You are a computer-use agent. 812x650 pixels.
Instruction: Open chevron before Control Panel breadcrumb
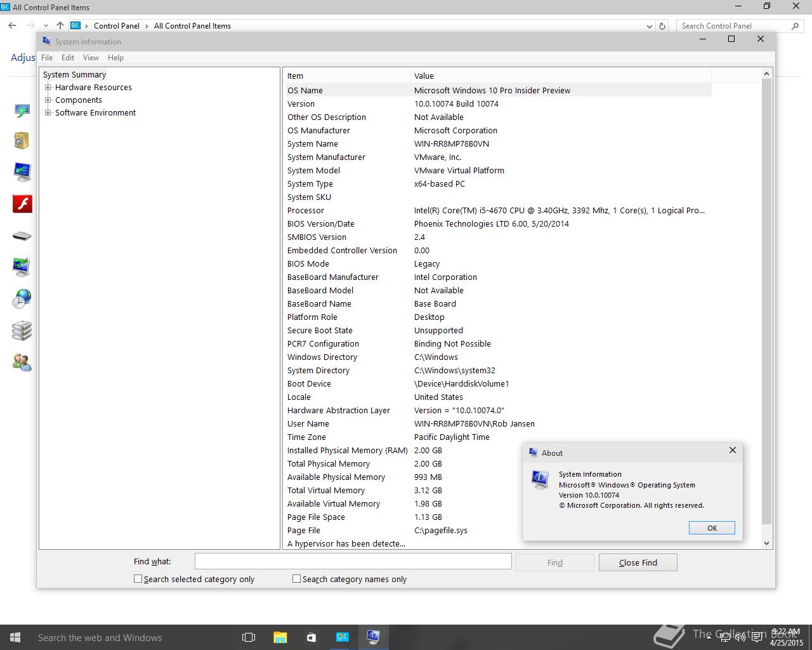pyautogui.click(x=87, y=26)
